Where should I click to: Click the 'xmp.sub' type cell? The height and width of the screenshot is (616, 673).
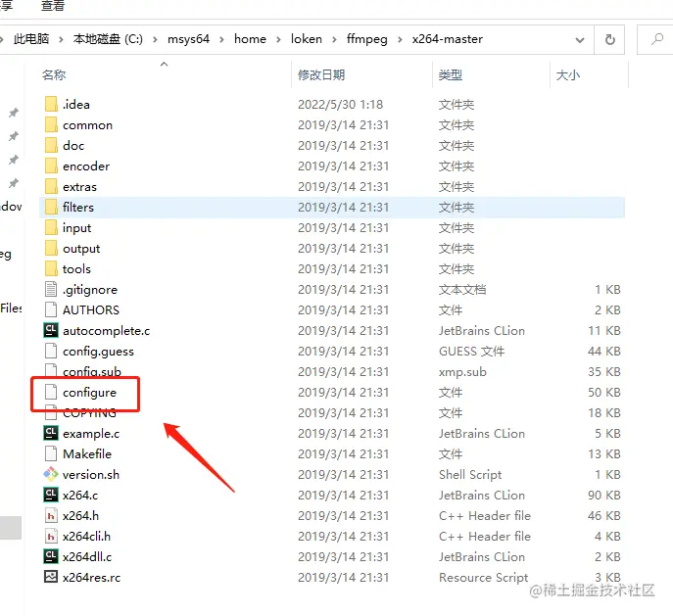pos(462,372)
